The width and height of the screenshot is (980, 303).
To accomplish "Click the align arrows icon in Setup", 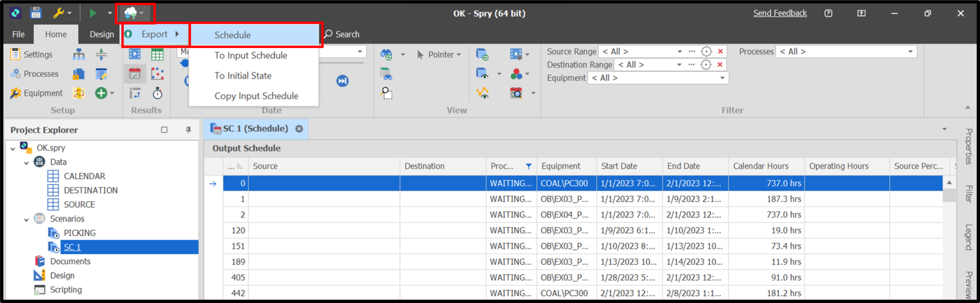I will (101, 54).
